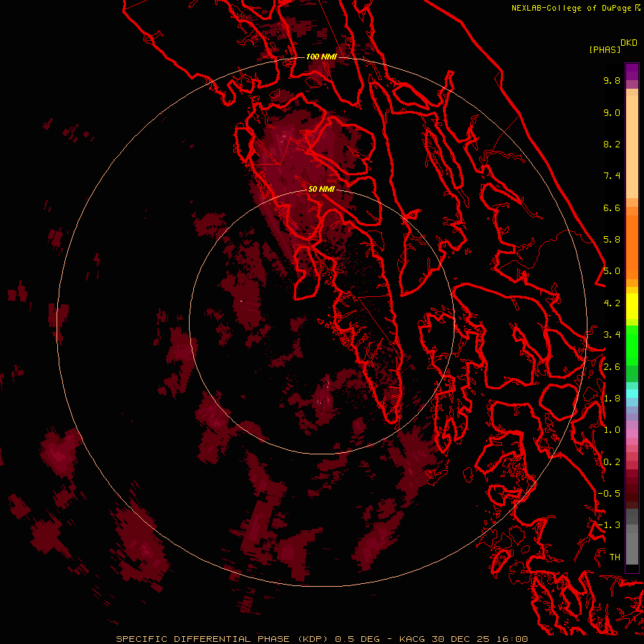The height and width of the screenshot is (644, 644).
Task: Click the NEXLAB-College of DuPage credit text
Action: coord(571,8)
